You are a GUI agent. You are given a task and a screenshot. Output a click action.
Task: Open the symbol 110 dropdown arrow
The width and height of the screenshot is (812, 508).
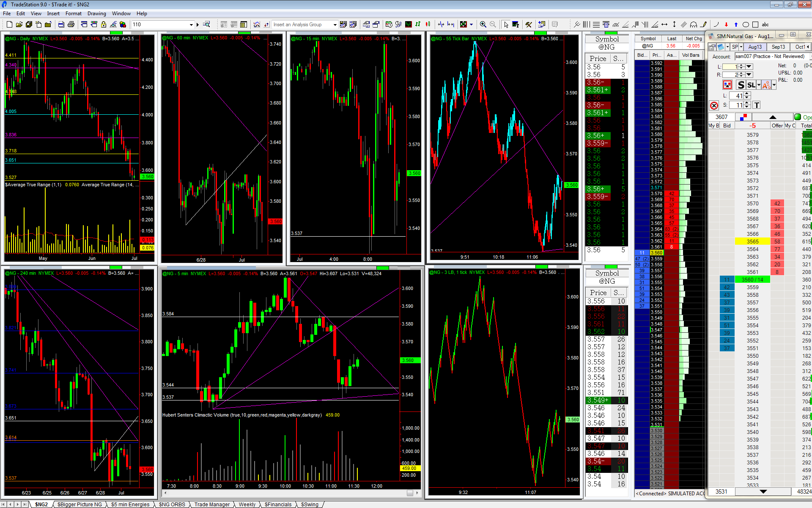(191, 25)
